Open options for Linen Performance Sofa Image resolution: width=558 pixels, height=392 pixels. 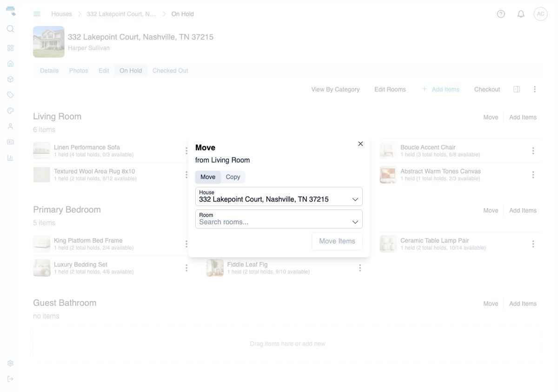(x=186, y=151)
